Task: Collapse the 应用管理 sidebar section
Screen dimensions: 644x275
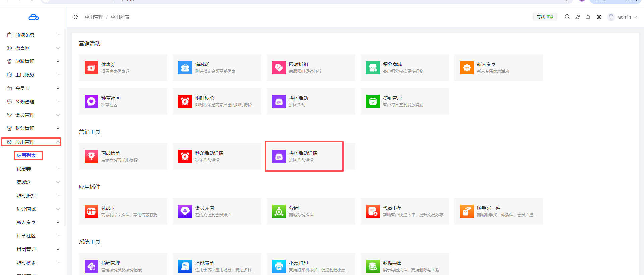Action: pyautogui.click(x=58, y=142)
